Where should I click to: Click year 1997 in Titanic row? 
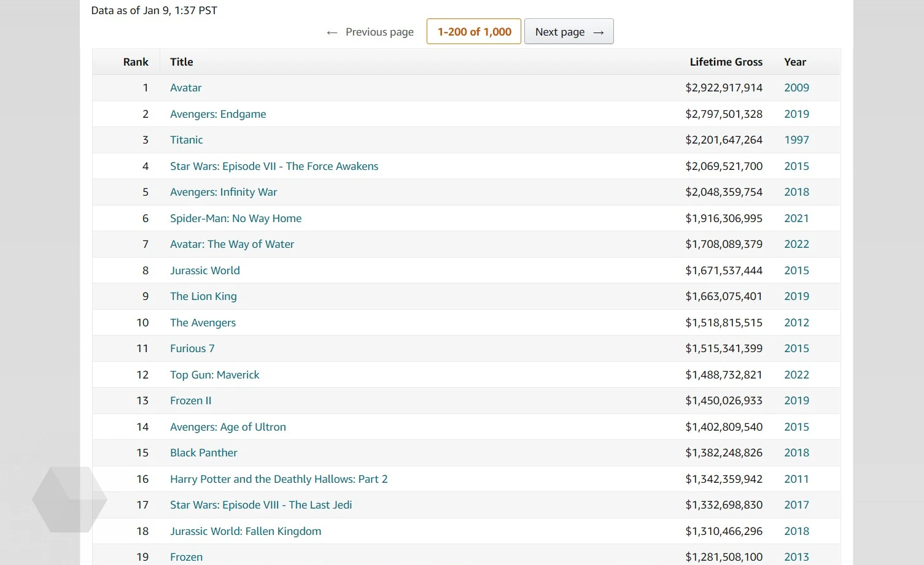point(796,140)
